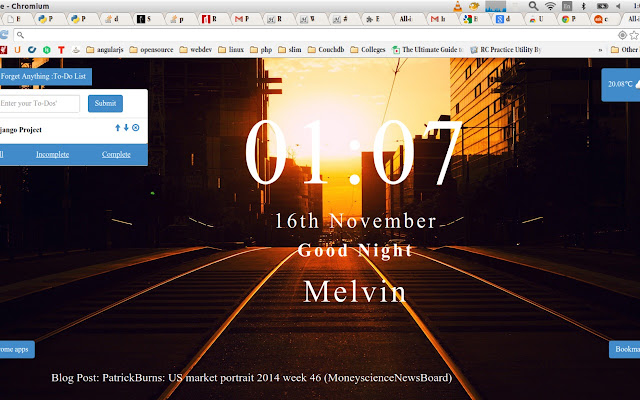The image size is (640, 400).
Task: Expand the Couchdb bookmark folder
Action: 326,50
